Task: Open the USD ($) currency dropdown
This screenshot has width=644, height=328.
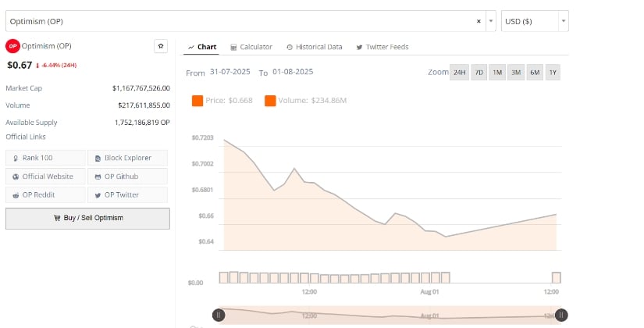Action: coord(535,21)
